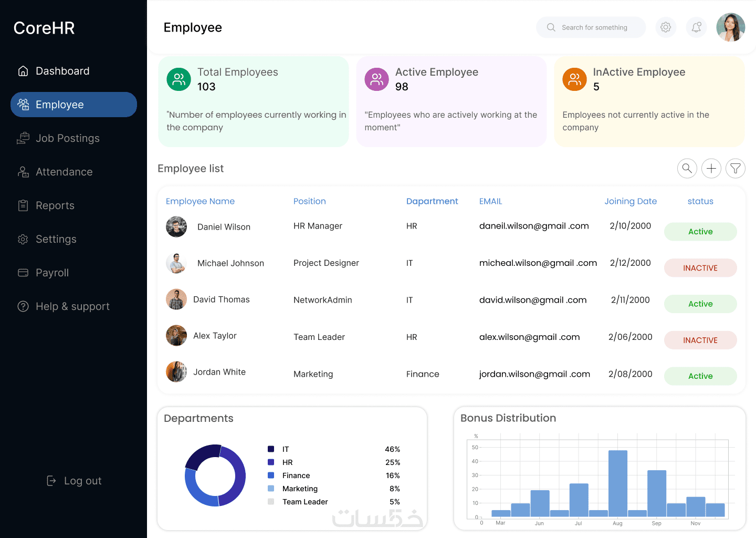
Task: Click the Log out label
Action: [83, 481]
